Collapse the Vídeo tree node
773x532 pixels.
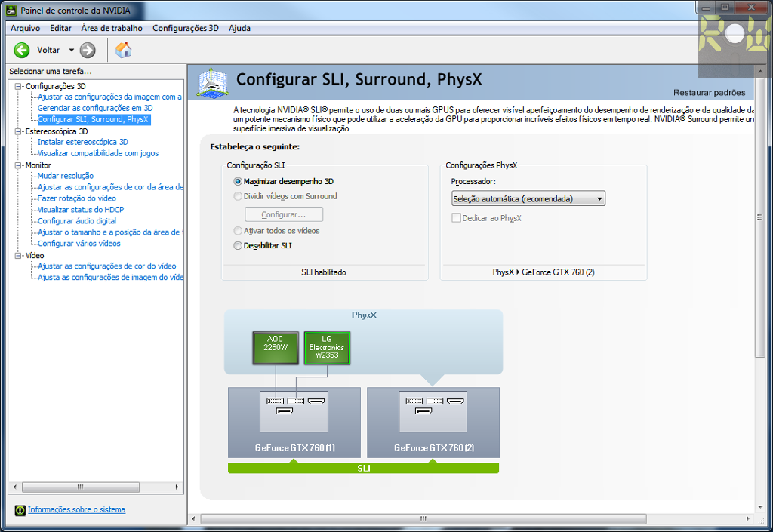click(18, 256)
